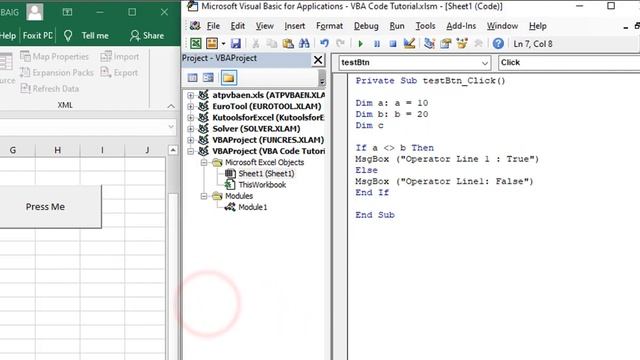Expand atpvbaen.xls project node

pos(191,95)
